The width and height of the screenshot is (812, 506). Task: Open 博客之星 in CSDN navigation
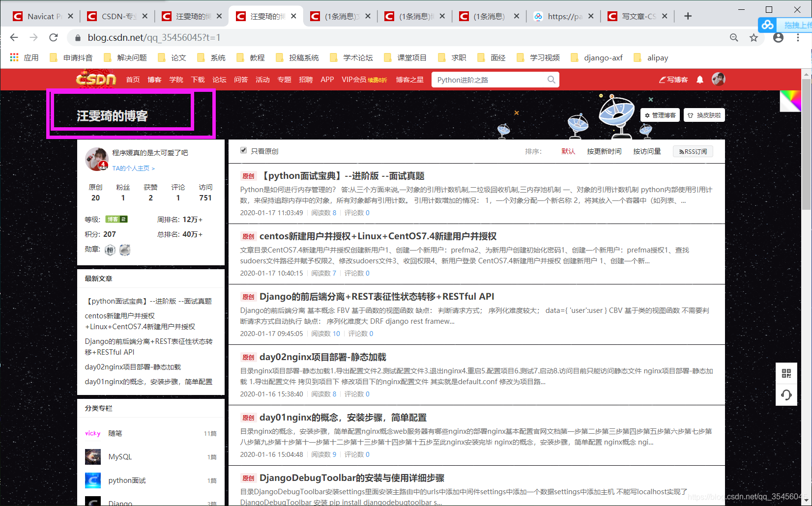click(410, 80)
